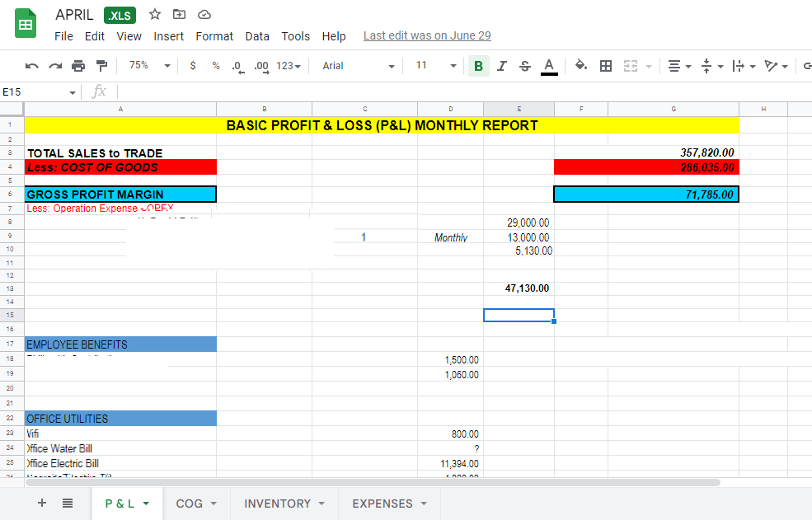
Task: Open the Help menu
Action: tap(334, 36)
